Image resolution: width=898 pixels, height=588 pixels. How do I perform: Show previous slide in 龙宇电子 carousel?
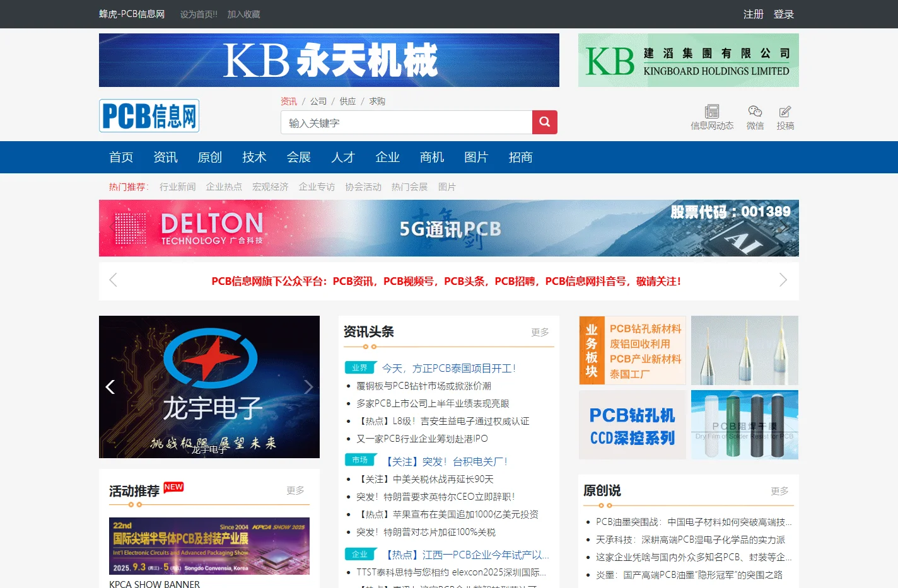coord(110,387)
